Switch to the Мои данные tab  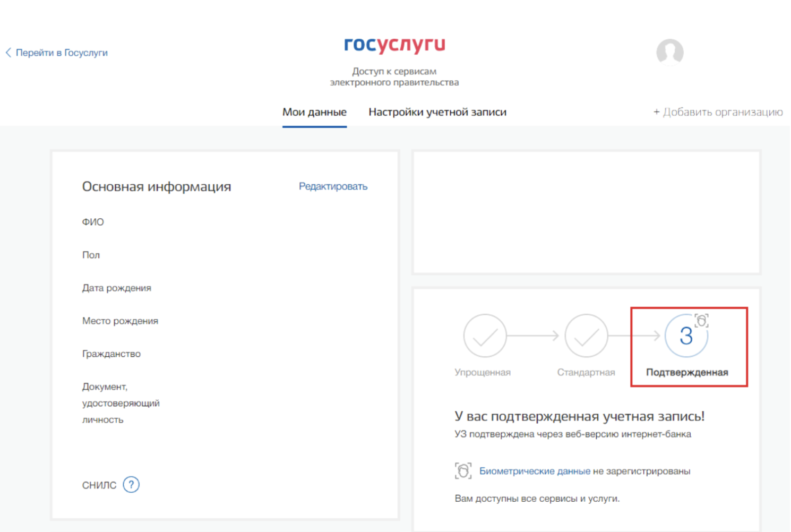314,112
